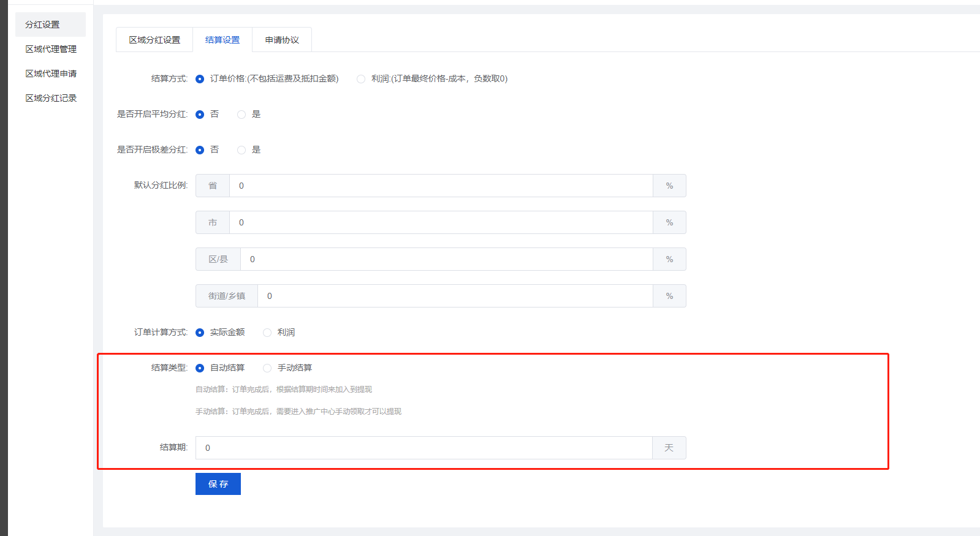Enable 是 for 是否开启极差分红
This screenshot has width=980, height=536.
241,150
